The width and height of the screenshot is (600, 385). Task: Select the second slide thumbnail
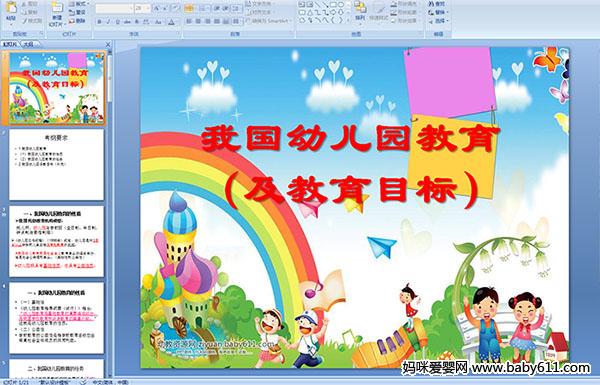tap(57, 165)
